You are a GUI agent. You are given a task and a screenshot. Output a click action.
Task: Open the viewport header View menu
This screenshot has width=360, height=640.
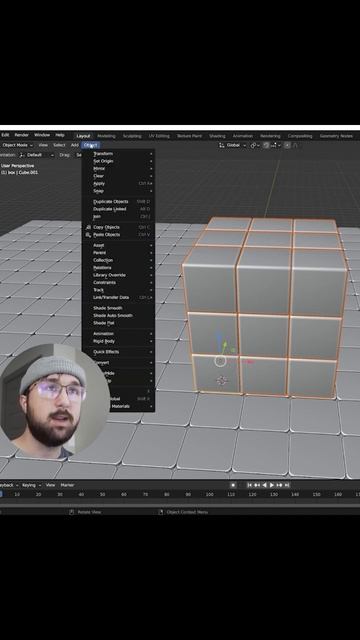click(x=43, y=145)
